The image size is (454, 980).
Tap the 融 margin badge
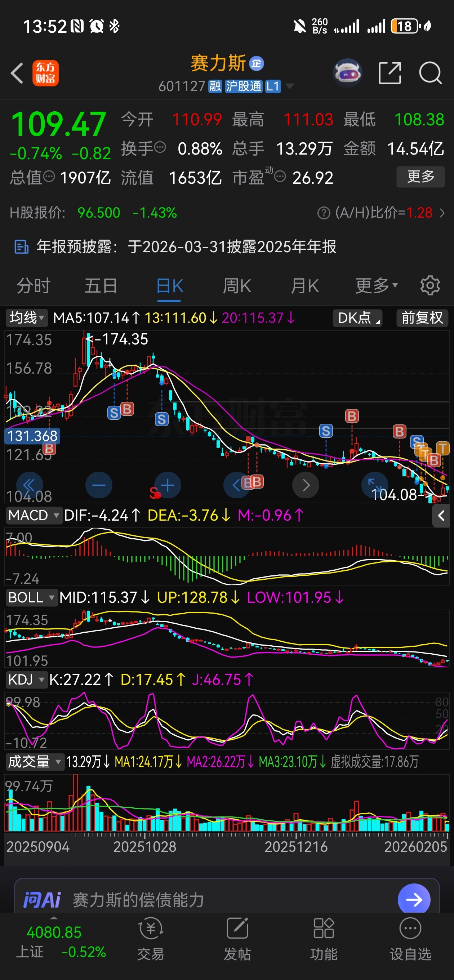pyautogui.click(x=215, y=86)
